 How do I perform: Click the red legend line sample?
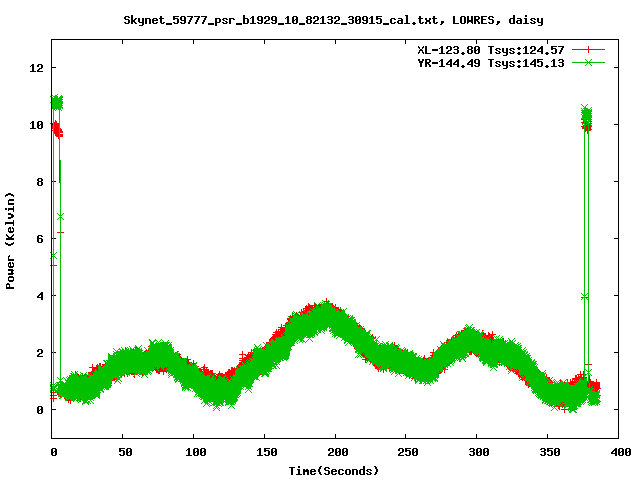click(x=588, y=50)
